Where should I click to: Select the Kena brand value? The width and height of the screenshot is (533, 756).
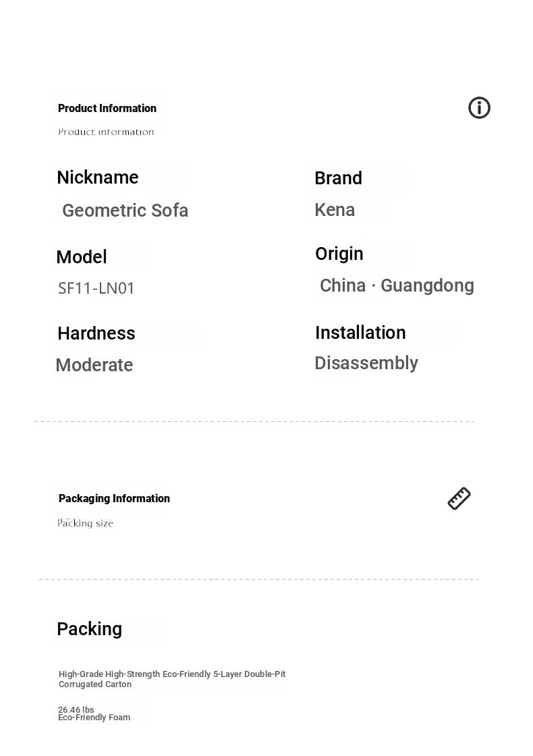tap(335, 210)
